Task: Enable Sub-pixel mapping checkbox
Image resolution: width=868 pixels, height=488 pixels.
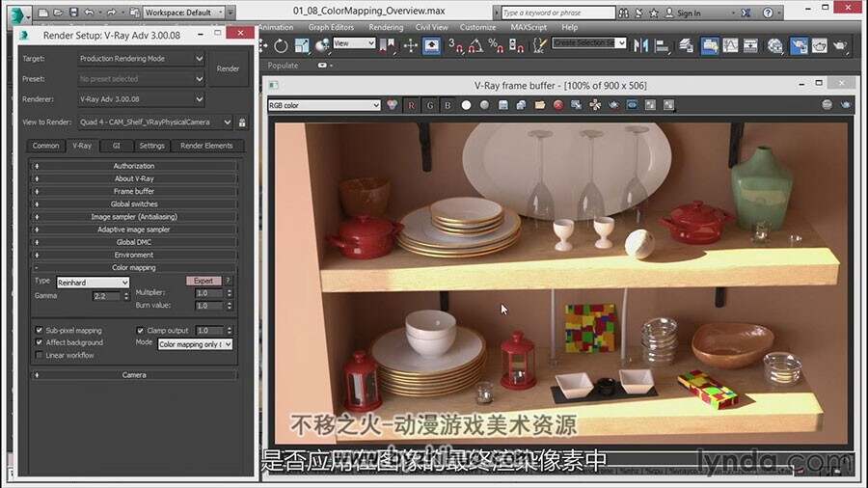Action: click(39, 330)
